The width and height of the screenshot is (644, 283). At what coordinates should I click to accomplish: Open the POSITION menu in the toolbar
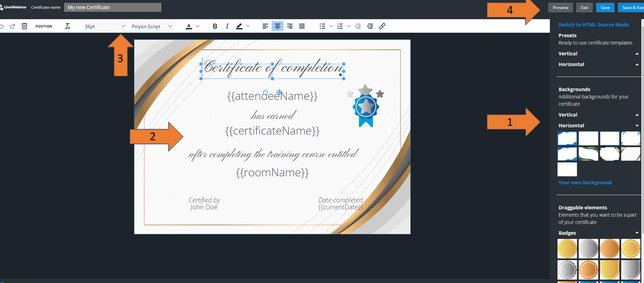44,26
